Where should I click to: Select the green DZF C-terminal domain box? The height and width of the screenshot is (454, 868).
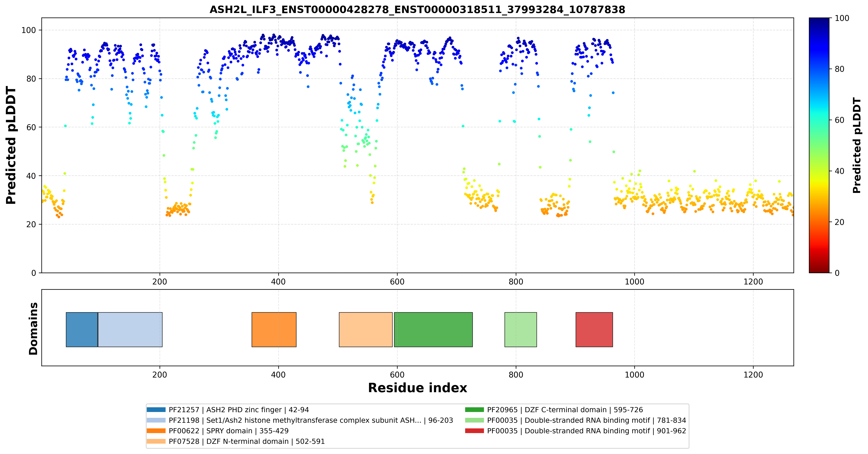(433, 329)
